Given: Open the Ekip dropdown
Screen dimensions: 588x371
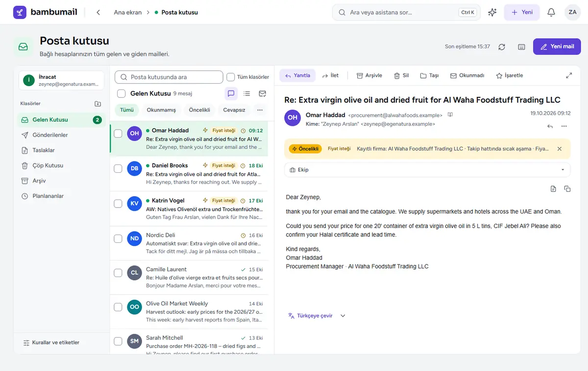Looking at the screenshot, I should pyautogui.click(x=427, y=170).
